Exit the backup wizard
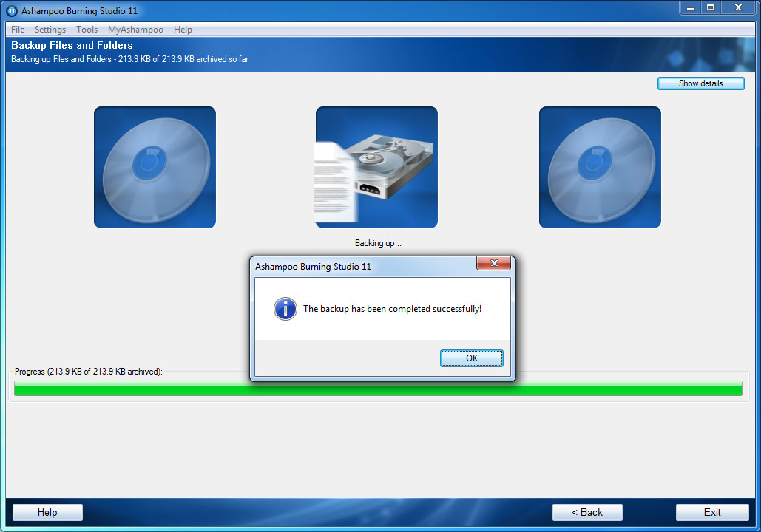Viewport: 761px width, 532px height. click(x=712, y=512)
